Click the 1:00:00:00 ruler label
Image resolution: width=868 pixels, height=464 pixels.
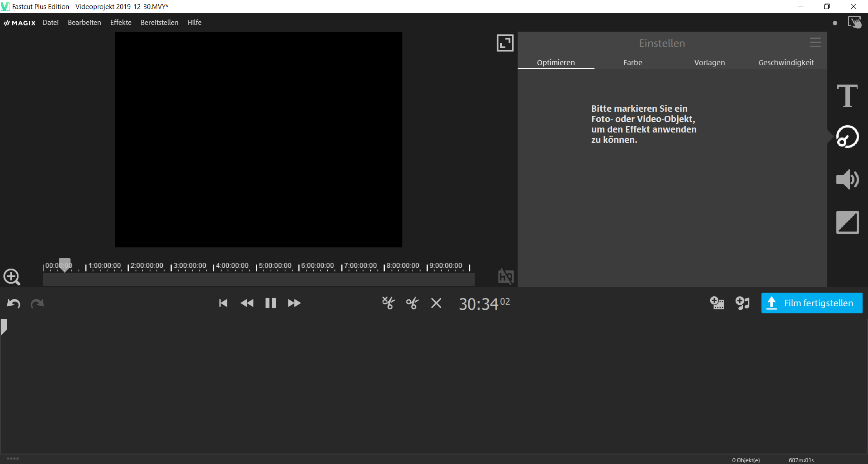[105, 265]
